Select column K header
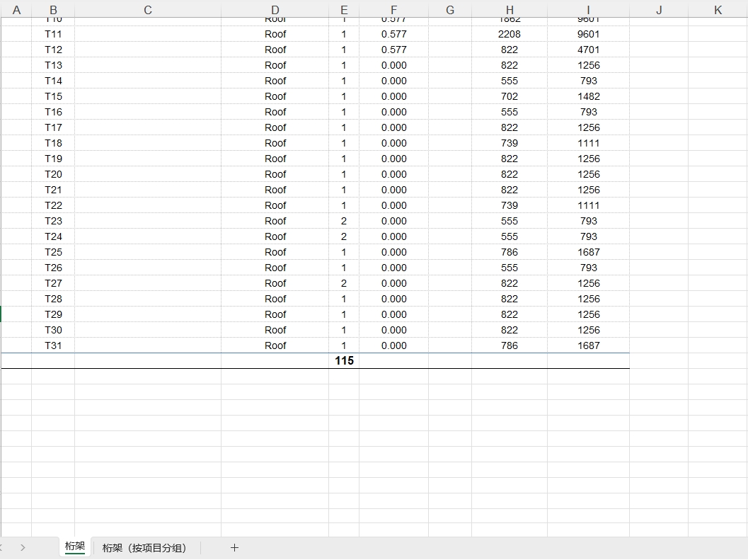Viewport: 748px width, 560px height. coord(718,9)
